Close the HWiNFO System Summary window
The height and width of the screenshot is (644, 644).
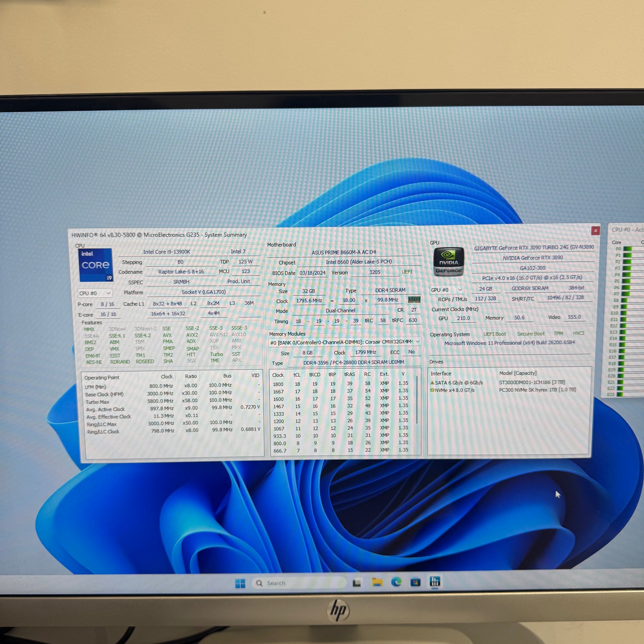point(595,231)
